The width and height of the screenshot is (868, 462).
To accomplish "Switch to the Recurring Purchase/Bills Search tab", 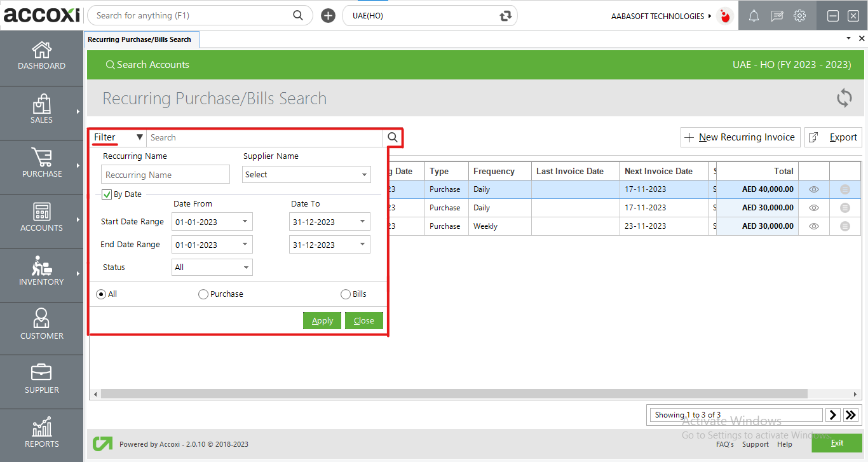I will [x=141, y=39].
